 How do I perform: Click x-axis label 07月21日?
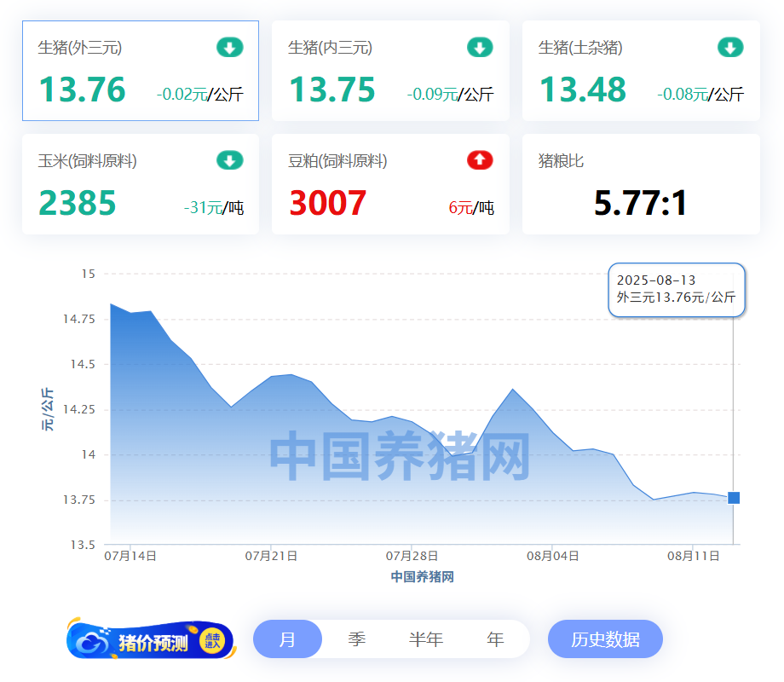[271, 556]
